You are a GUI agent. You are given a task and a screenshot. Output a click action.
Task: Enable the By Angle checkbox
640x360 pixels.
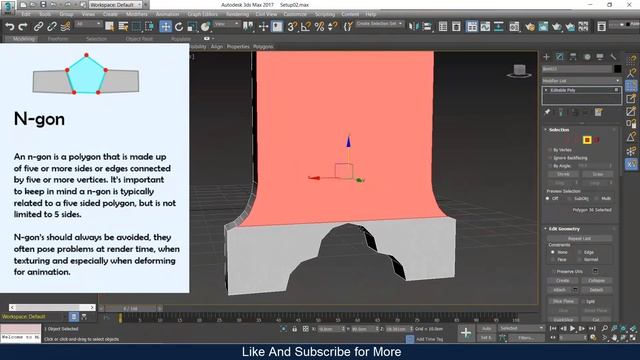pyautogui.click(x=549, y=166)
